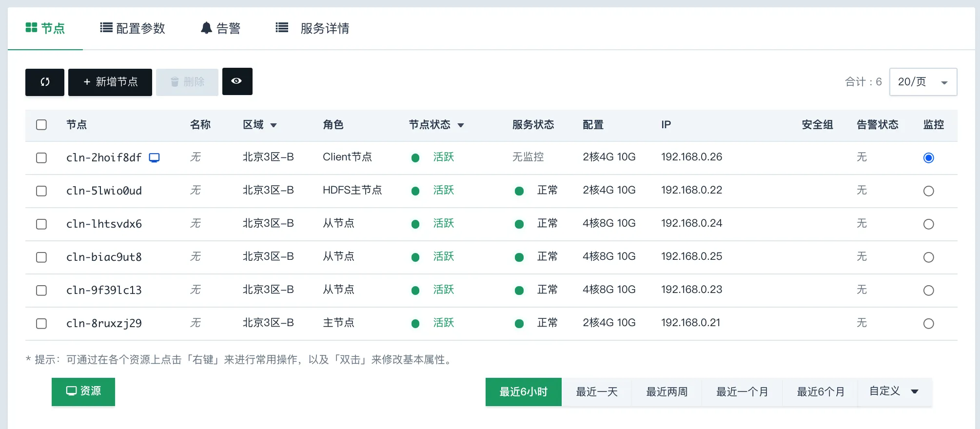
Task: Open the 告警 tab
Action: (x=221, y=28)
